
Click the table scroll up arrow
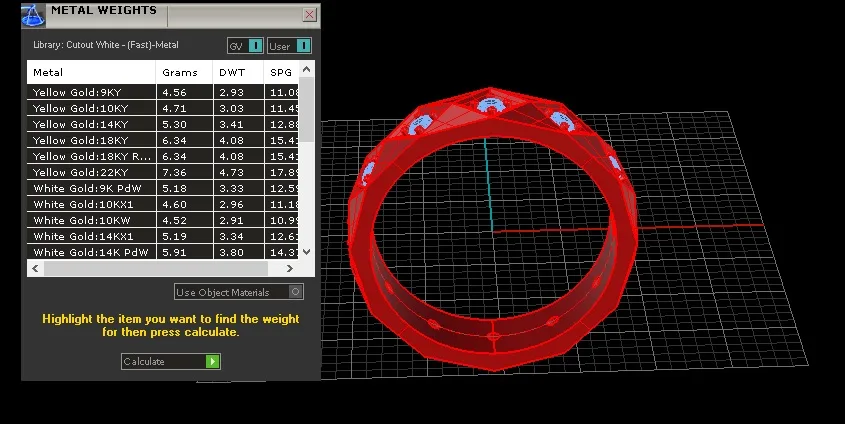coord(307,69)
